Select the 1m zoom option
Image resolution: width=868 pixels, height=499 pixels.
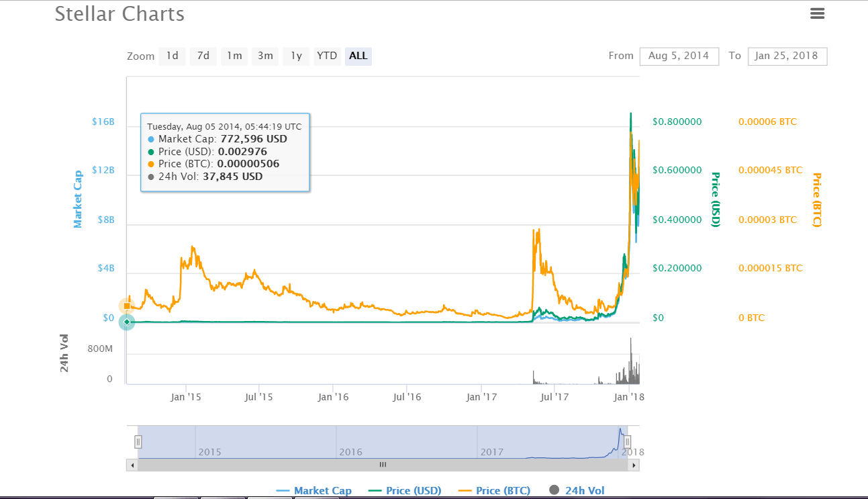tap(234, 56)
